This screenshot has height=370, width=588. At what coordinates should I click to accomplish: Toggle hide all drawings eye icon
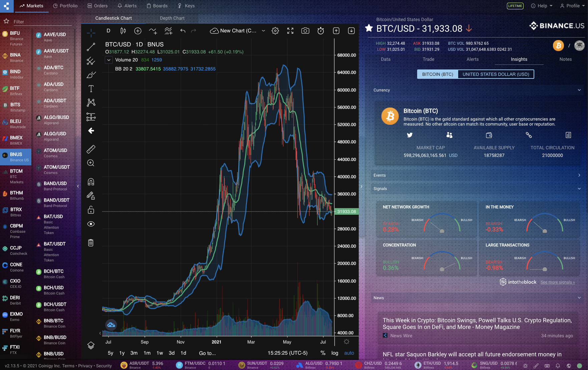[91, 224]
